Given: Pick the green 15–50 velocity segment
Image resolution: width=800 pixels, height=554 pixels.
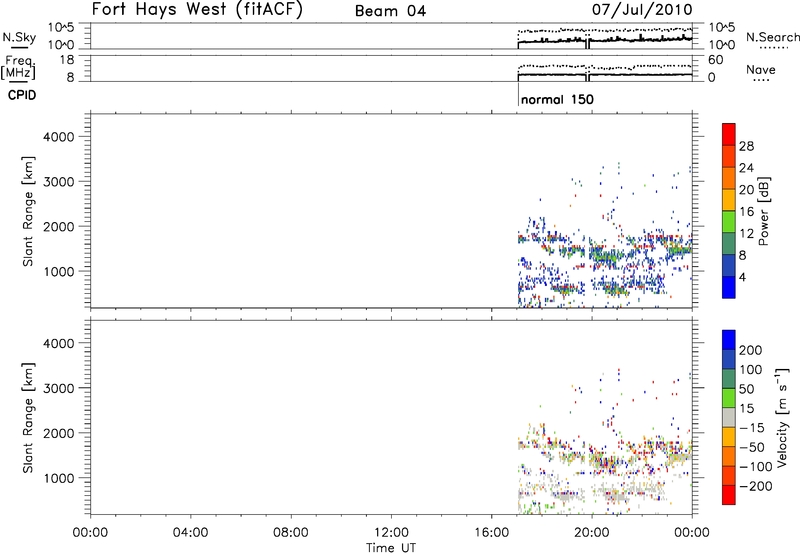Looking at the screenshot, I should tap(729, 398).
